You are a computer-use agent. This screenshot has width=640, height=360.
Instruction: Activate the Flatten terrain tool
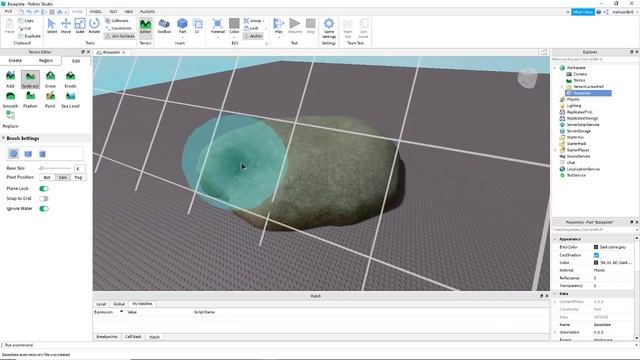pos(30,99)
